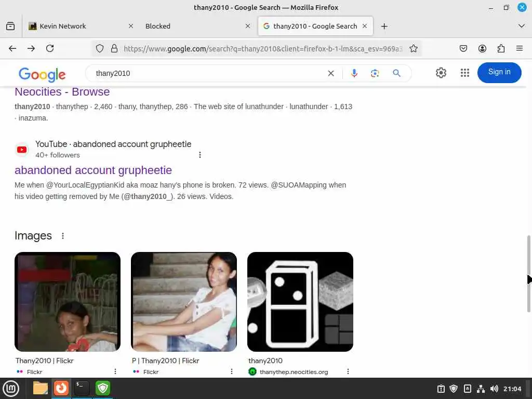Image resolution: width=532 pixels, height=399 pixels.
Task: Open Linux Mint start menu
Action: 11,389
